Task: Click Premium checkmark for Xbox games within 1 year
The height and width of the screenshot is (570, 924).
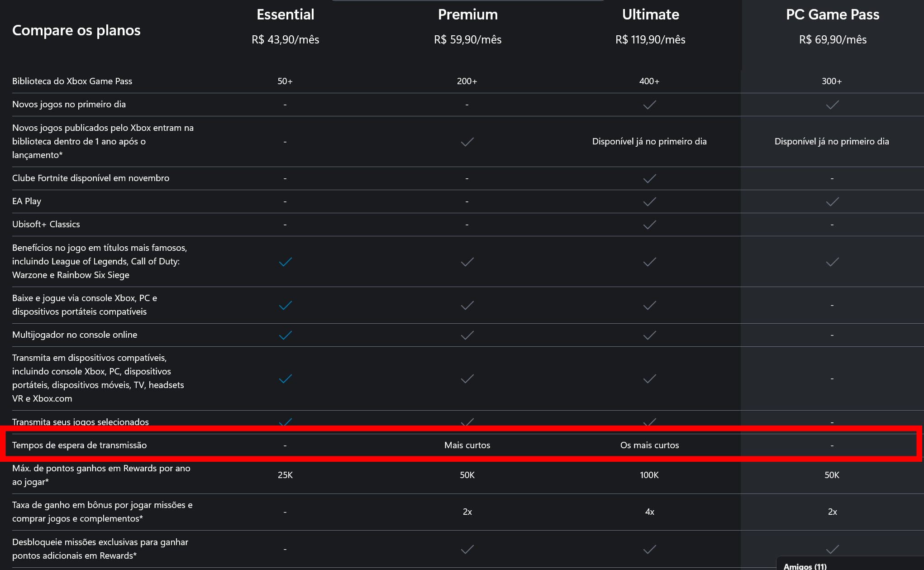Action: (x=467, y=142)
